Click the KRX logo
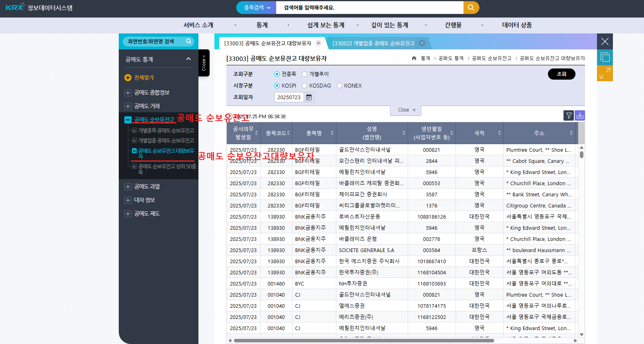 tap(15, 7)
